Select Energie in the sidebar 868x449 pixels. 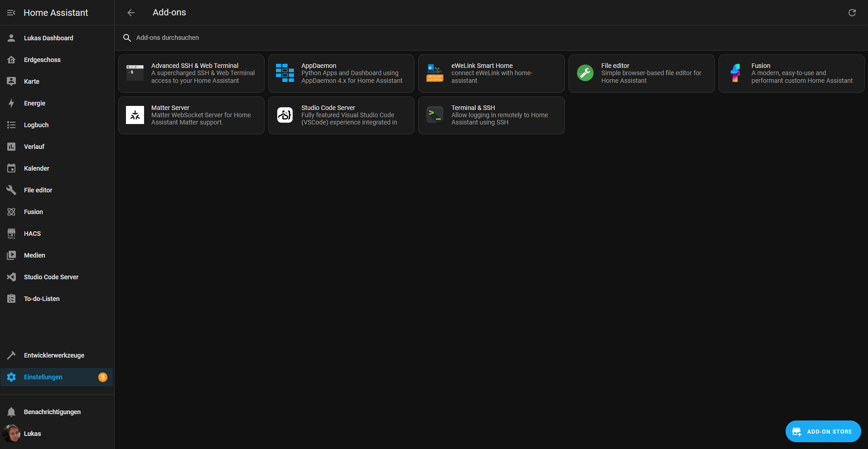(x=35, y=103)
